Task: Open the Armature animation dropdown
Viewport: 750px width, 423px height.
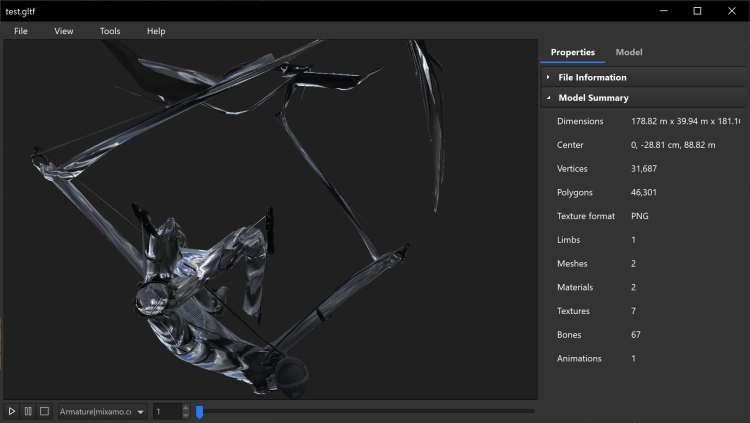Action: pyautogui.click(x=102, y=411)
